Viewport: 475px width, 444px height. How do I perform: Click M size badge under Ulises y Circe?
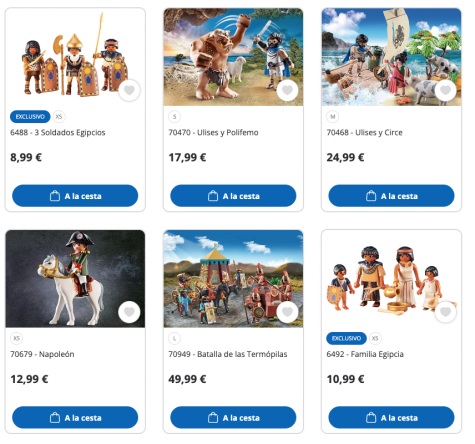point(333,117)
